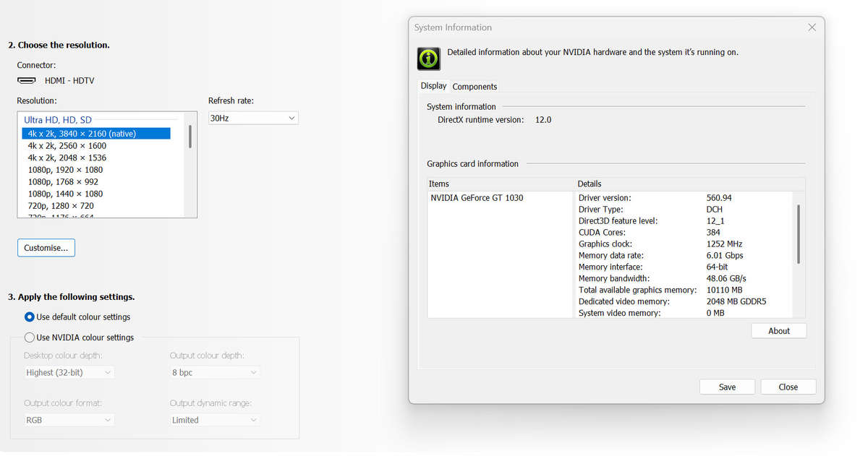Enable Use NVIDIA colour settings

tap(30, 337)
